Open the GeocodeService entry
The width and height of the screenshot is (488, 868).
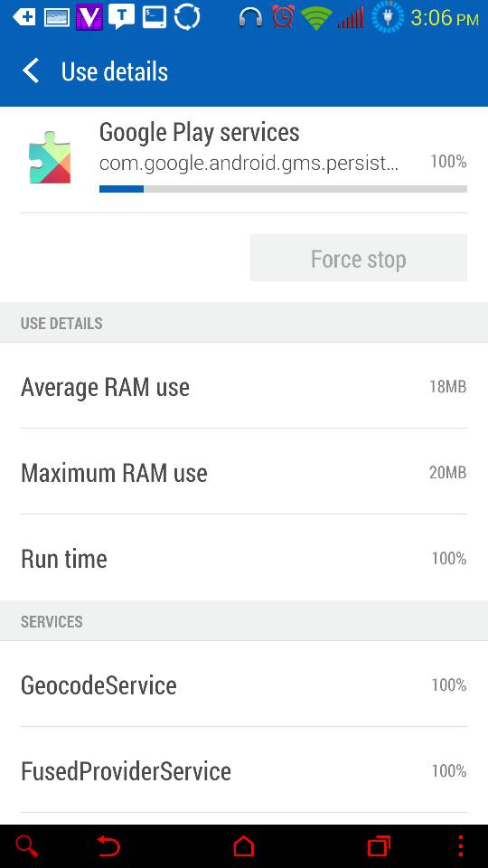coord(244,684)
